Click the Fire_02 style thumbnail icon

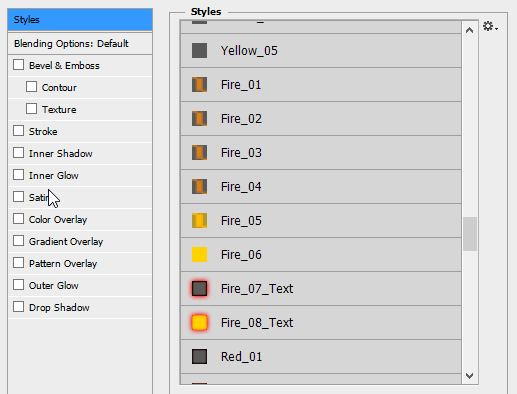tap(199, 118)
